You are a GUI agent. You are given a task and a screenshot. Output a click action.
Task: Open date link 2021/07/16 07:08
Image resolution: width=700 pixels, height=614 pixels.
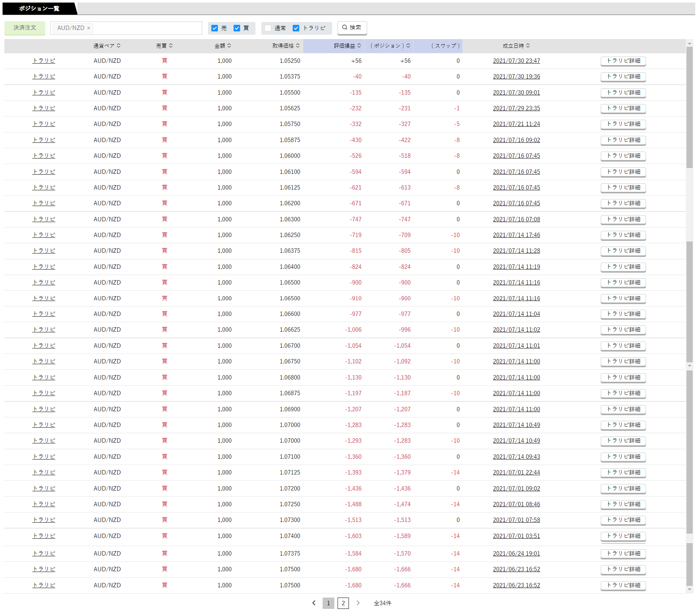516,219
